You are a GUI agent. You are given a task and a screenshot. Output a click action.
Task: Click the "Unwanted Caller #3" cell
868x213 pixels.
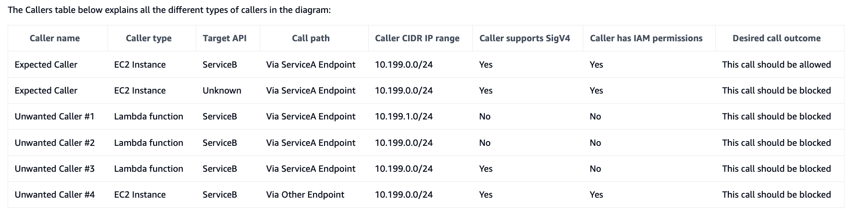tap(55, 169)
